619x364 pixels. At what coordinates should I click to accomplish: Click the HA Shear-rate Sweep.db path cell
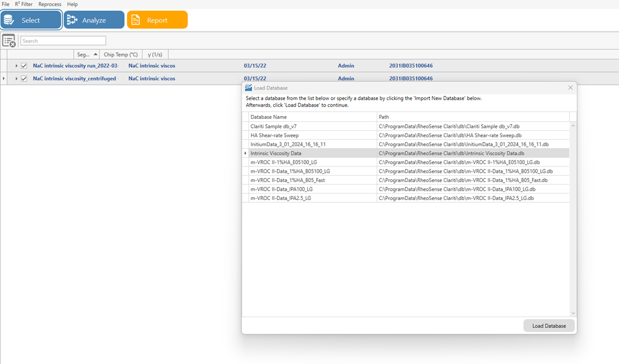[473, 135]
